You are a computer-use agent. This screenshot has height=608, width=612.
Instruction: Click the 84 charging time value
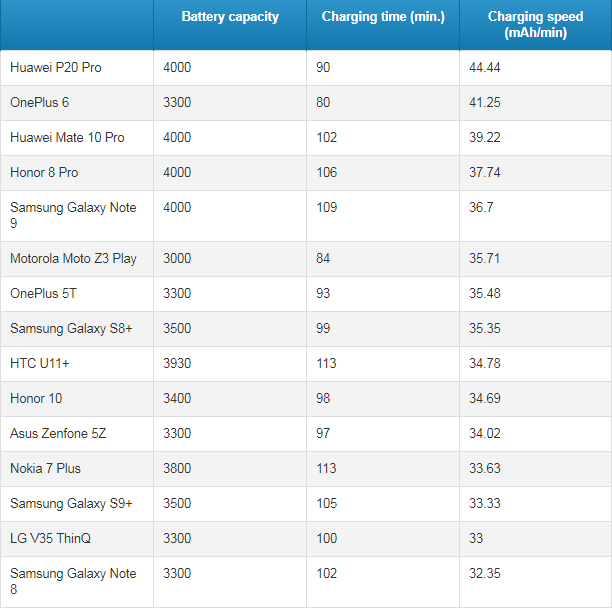pos(323,258)
